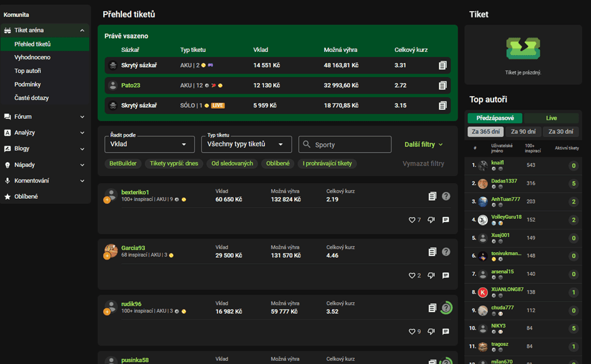
Task: Copy Garcia93's ticket to betslip
Action: coord(432,252)
